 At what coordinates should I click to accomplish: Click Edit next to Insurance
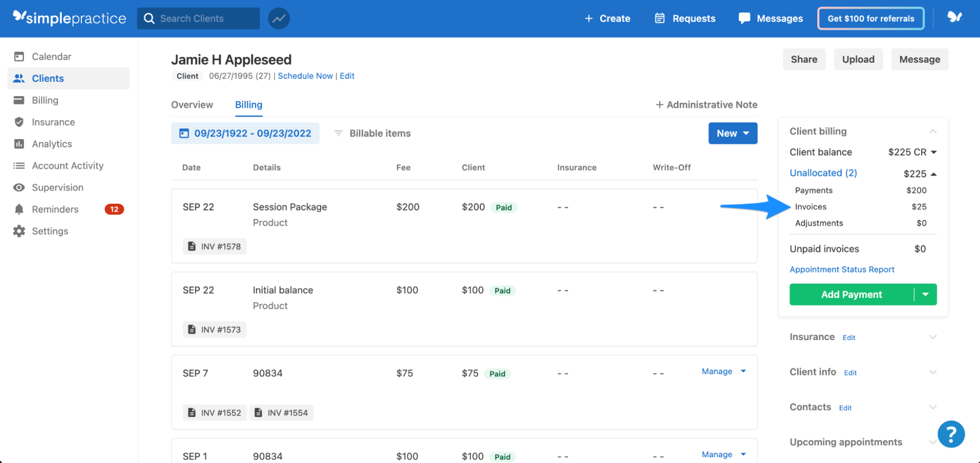click(849, 338)
